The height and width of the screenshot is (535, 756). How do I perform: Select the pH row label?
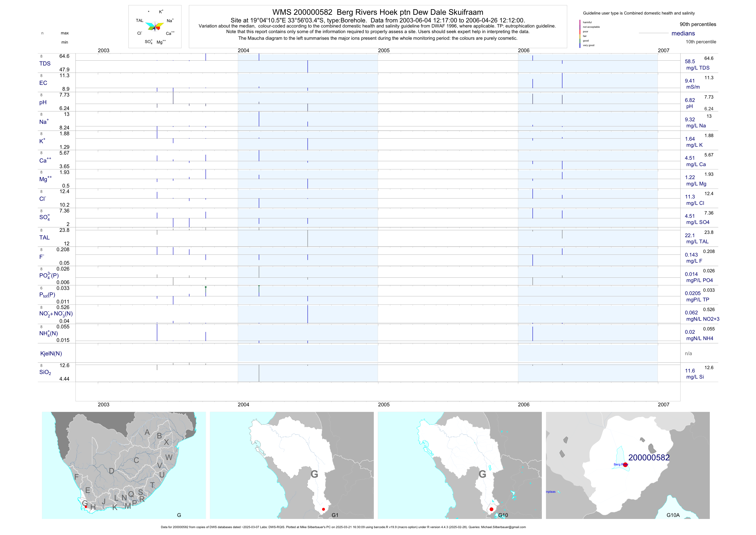pos(43,102)
